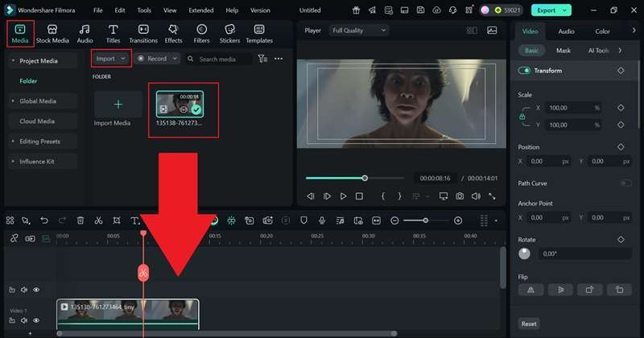This screenshot has height=338, width=644.
Task: Click the player volume speaker icon
Action: coord(476,196)
